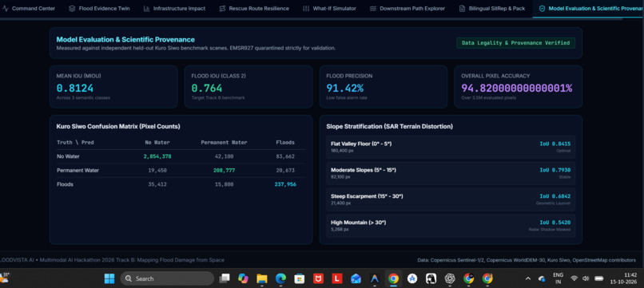The height and width of the screenshot is (288, 644).
Task: Click Data Legality & Provenance Verified badge
Action: tap(515, 42)
